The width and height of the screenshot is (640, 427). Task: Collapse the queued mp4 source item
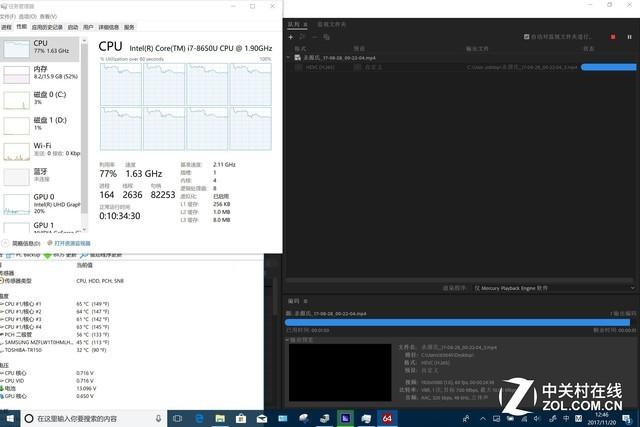click(289, 58)
